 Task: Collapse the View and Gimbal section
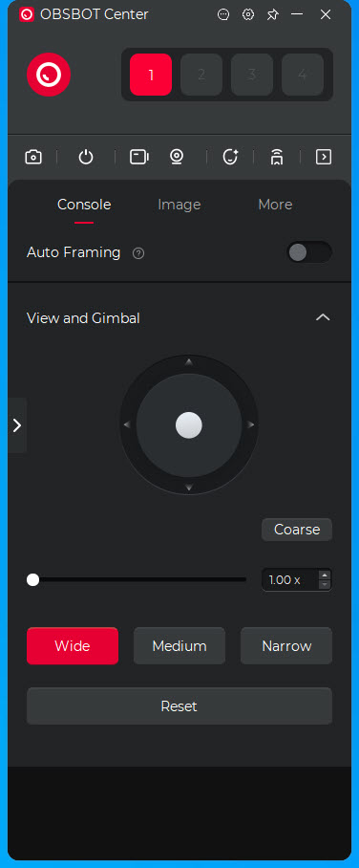tap(323, 317)
